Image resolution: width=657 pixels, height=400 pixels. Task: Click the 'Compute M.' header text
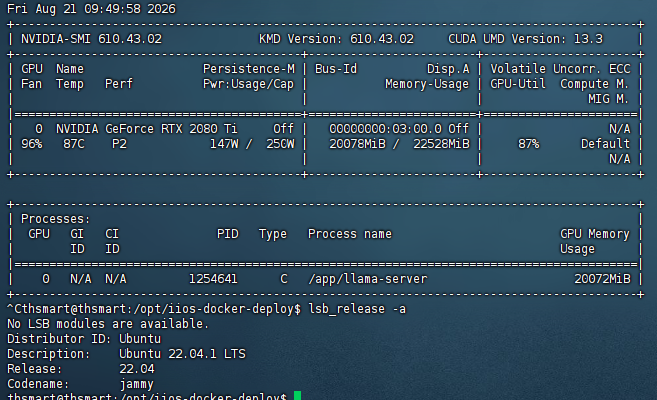pos(595,84)
